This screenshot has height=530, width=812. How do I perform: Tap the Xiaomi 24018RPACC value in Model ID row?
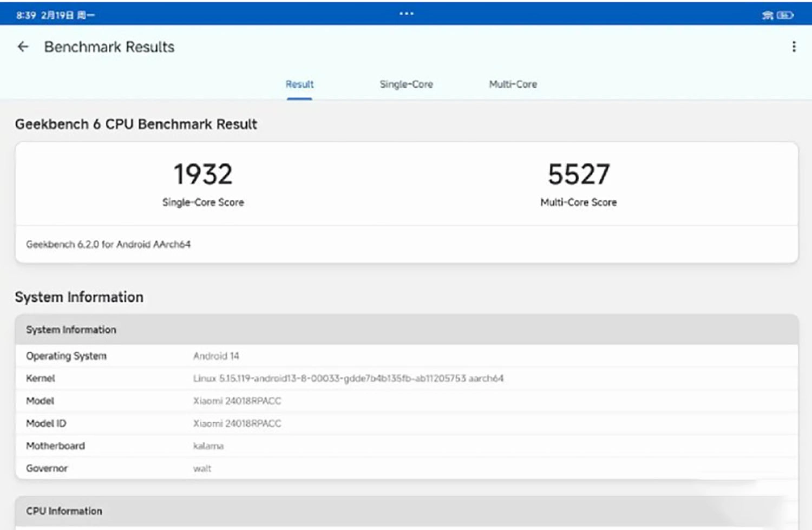coord(237,424)
